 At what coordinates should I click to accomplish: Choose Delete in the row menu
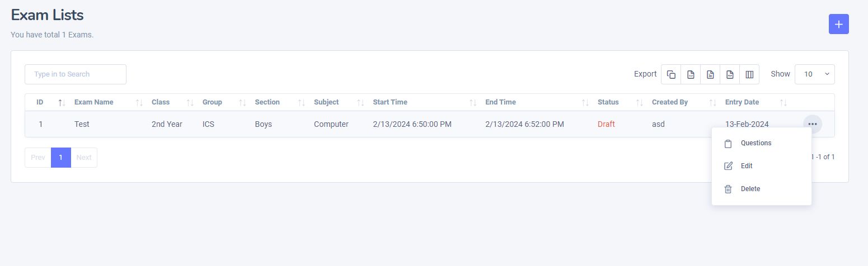coord(750,189)
